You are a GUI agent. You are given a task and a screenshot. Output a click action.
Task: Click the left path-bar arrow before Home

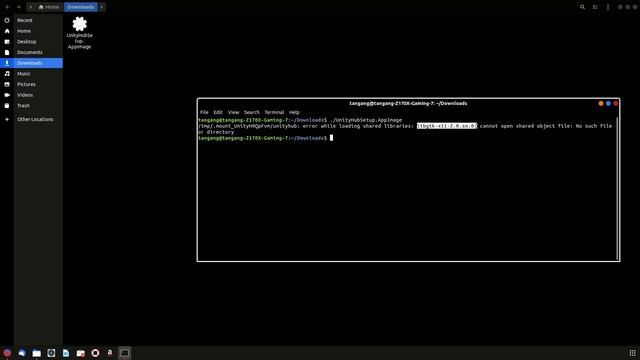point(31,7)
